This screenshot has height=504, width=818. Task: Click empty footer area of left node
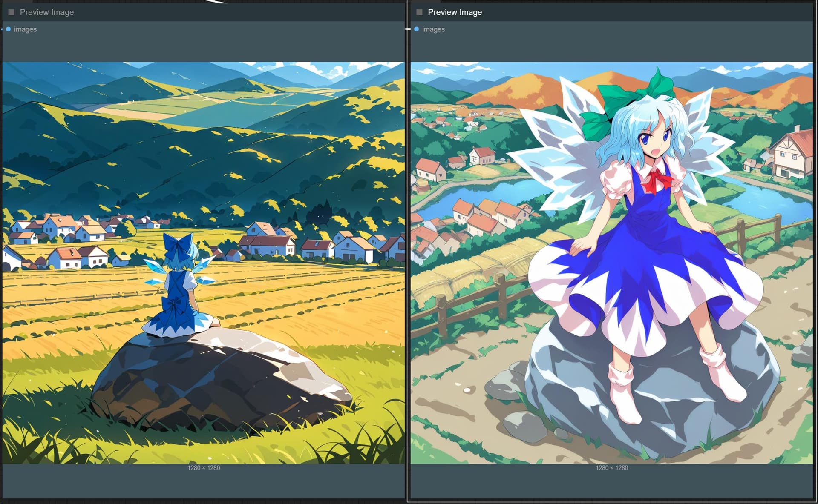pos(204,484)
